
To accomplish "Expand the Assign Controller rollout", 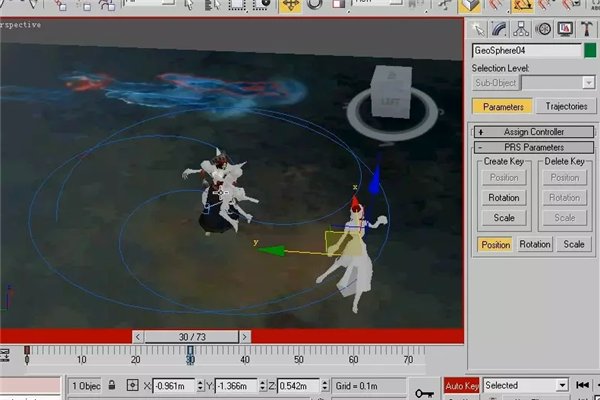I will 533,132.
